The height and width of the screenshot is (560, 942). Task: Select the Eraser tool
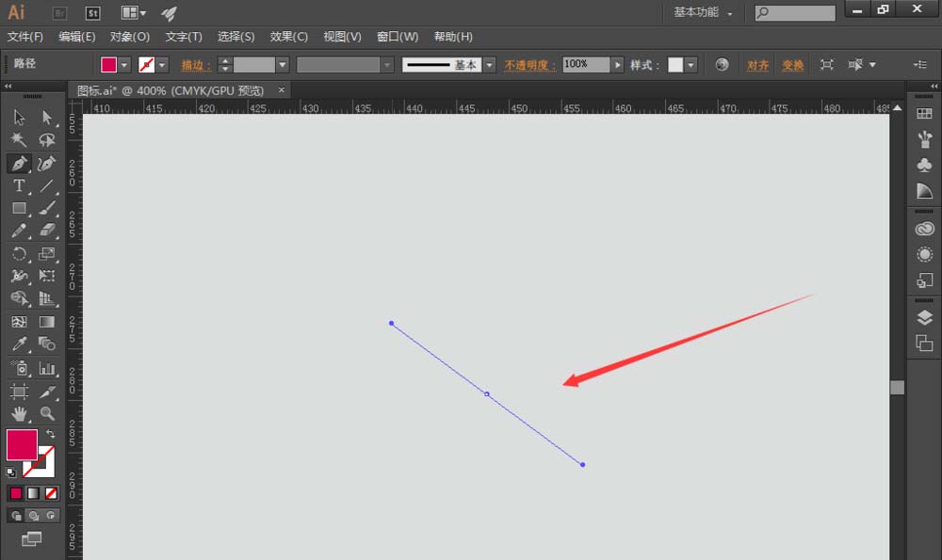(47, 231)
